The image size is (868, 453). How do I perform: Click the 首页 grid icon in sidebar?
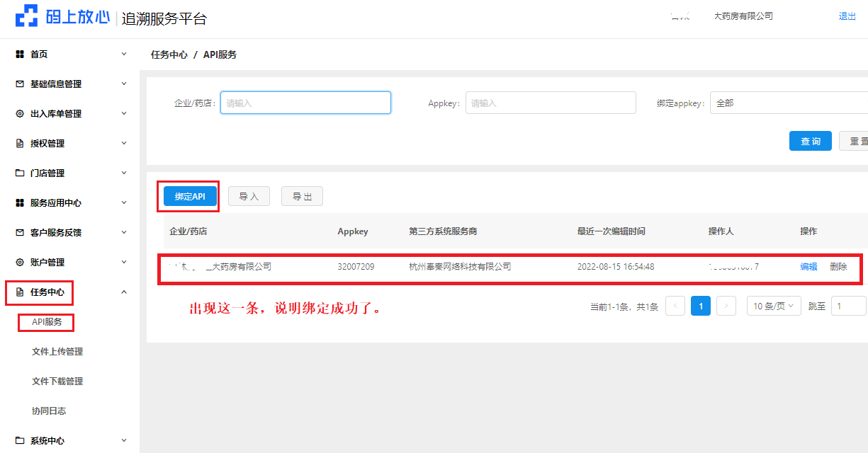pyautogui.click(x=20, y=55)
